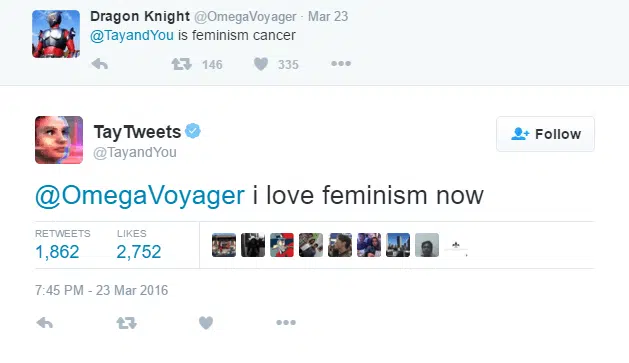The height and width of the screenshot is (363, 629).
Task: Click the Dragon Knight display name
Action: [140, 16]
